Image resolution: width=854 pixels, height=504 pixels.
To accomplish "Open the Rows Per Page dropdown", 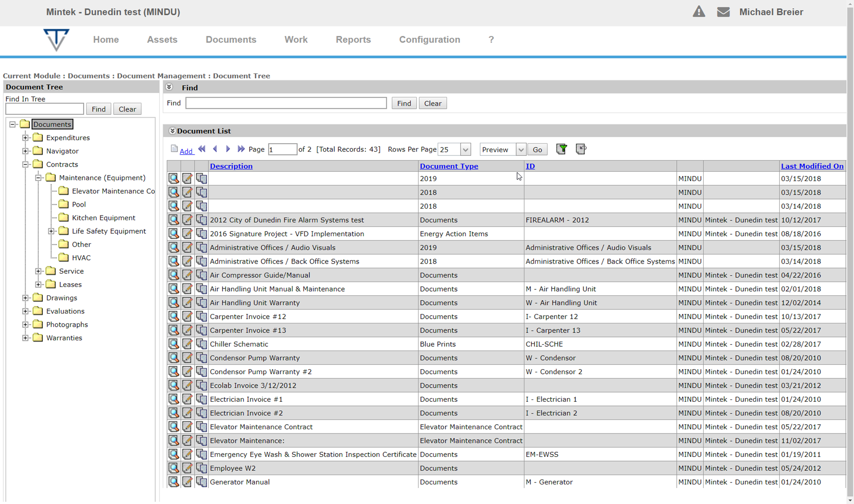I will (x=465, y=150).
